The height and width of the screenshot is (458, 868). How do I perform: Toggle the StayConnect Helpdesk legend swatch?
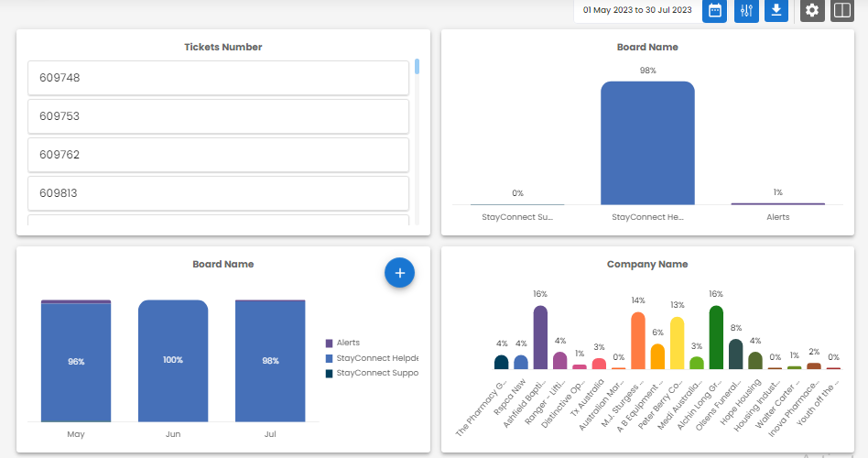(329, 358)
